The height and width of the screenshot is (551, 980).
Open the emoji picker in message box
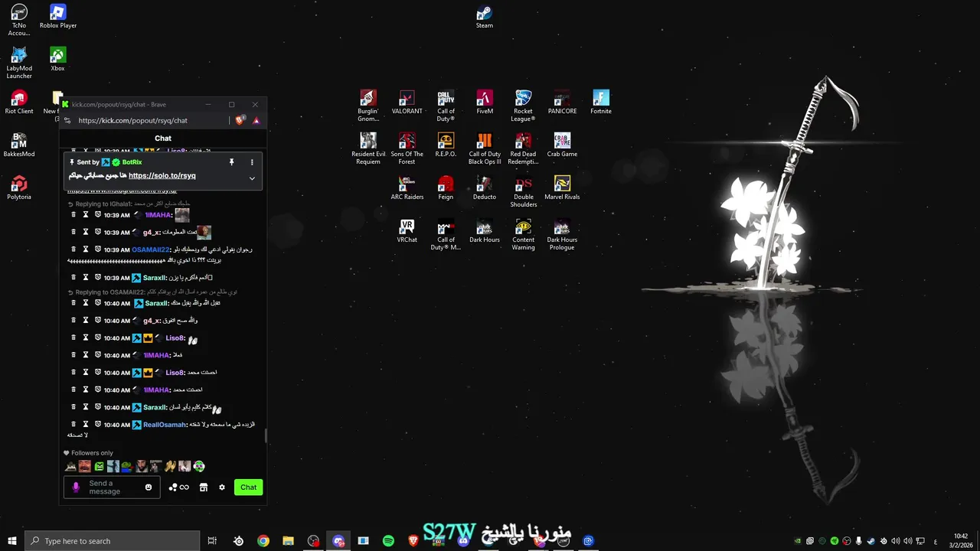[x=149, y=487]
